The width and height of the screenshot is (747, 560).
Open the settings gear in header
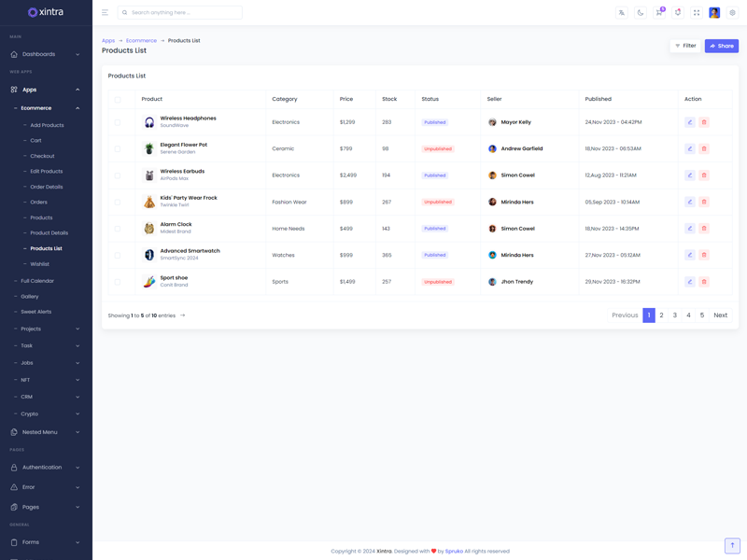733,13
